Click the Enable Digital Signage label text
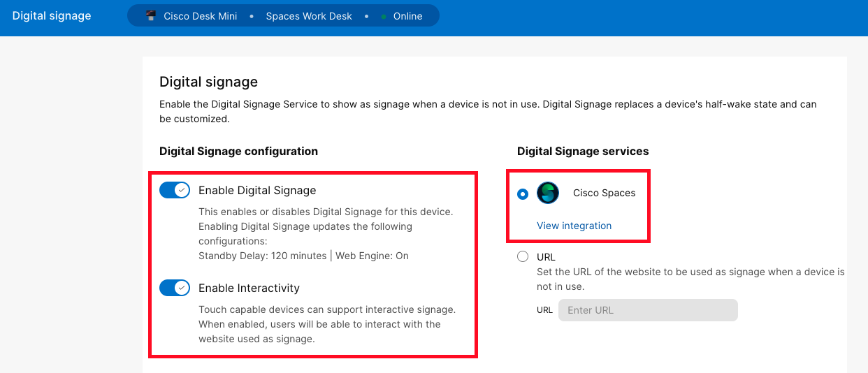 click(257, 190)
